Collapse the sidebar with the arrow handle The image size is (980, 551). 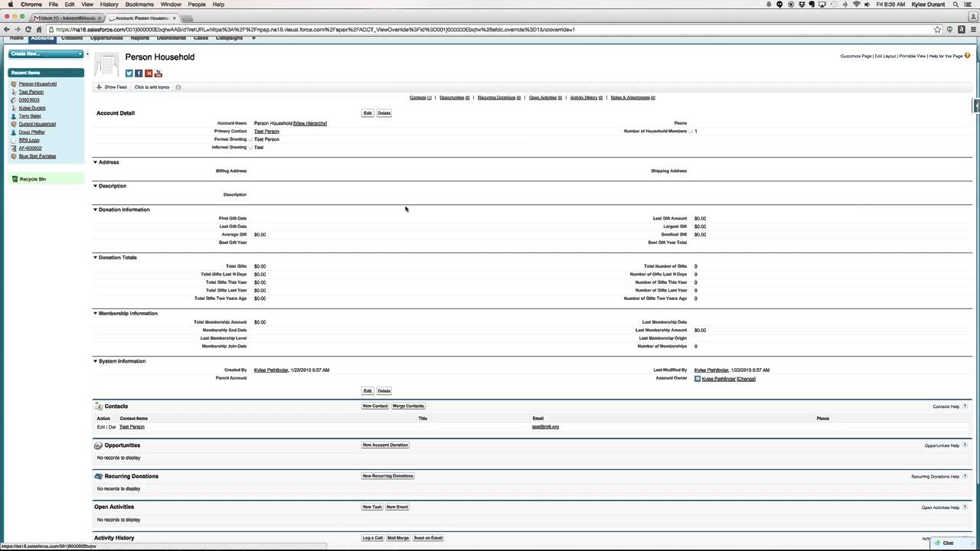(x=87, y=54)
